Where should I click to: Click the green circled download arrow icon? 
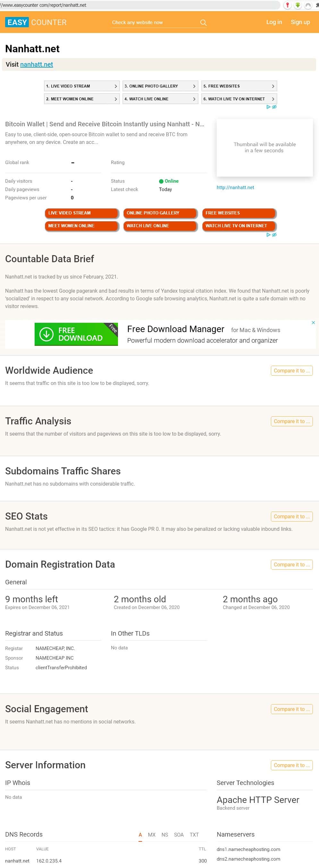[x=46, y=334]
